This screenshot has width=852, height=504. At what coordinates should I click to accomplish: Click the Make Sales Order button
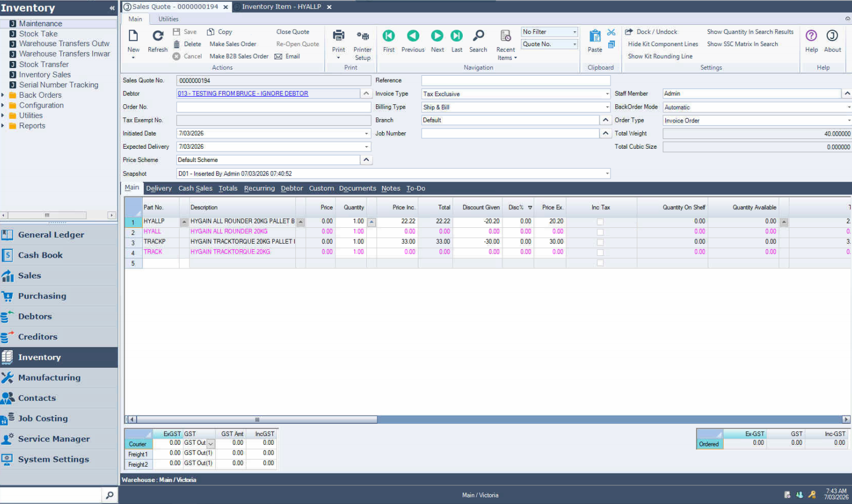233,44
